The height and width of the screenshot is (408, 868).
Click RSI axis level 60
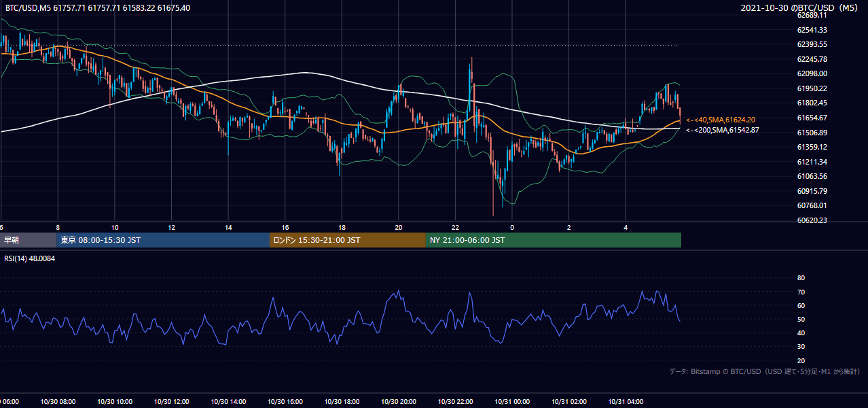click(801, 305)
